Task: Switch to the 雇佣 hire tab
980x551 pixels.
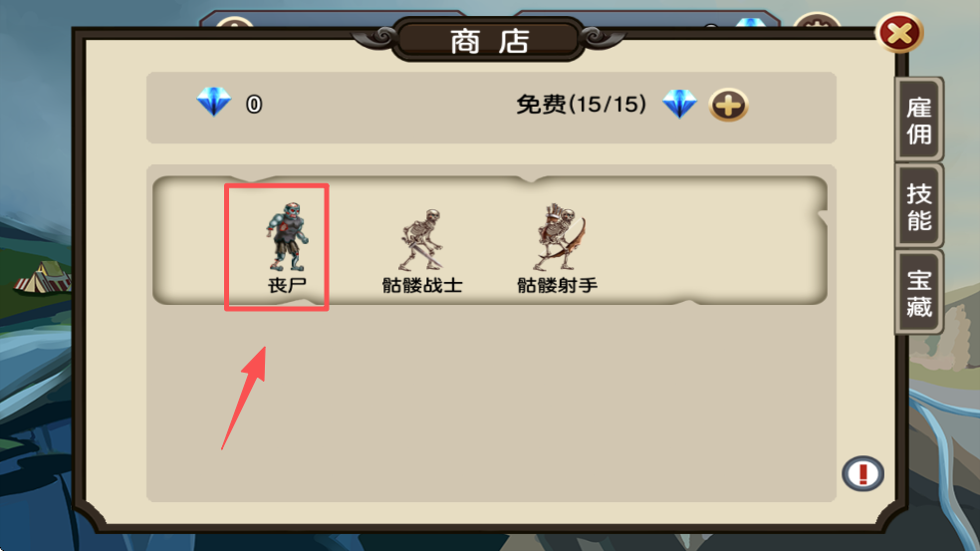Action: tap(918, 121)
